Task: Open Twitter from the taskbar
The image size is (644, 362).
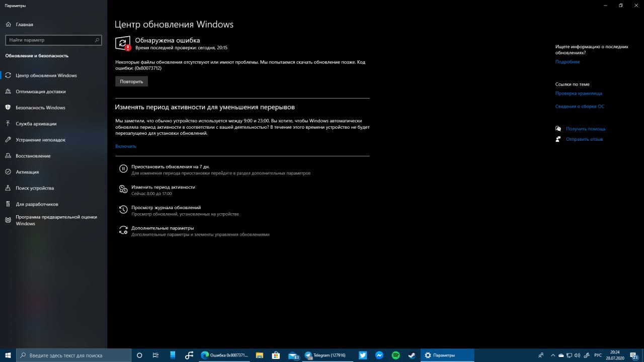Action: [363, 355]
